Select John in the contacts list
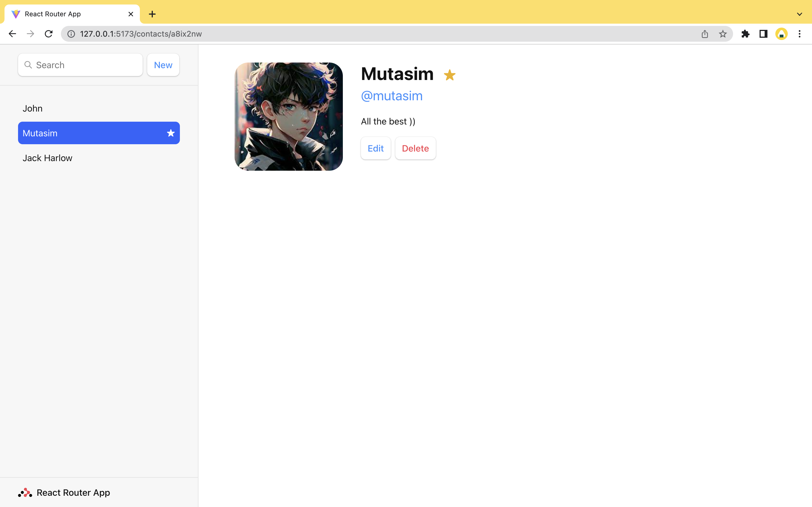Screen dimensions: 812x507 click(32, 108)
